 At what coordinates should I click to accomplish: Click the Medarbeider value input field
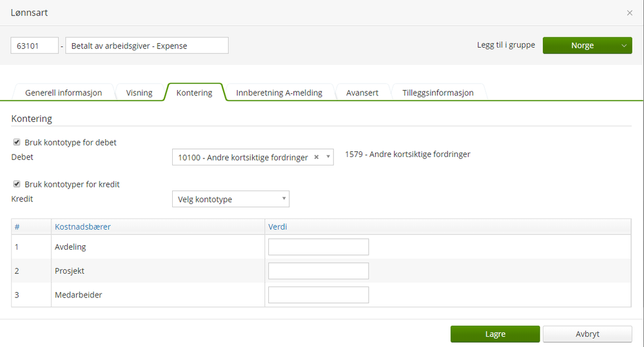click(x=318, y=295)
